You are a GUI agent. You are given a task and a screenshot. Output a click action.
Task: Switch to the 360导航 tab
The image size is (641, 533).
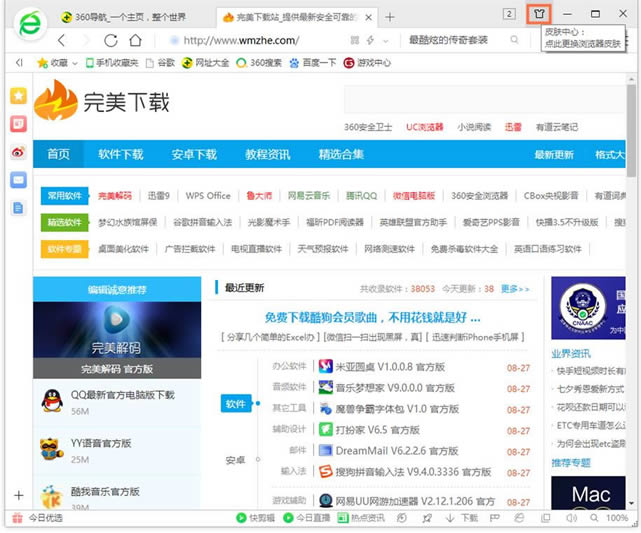[123, 17]
